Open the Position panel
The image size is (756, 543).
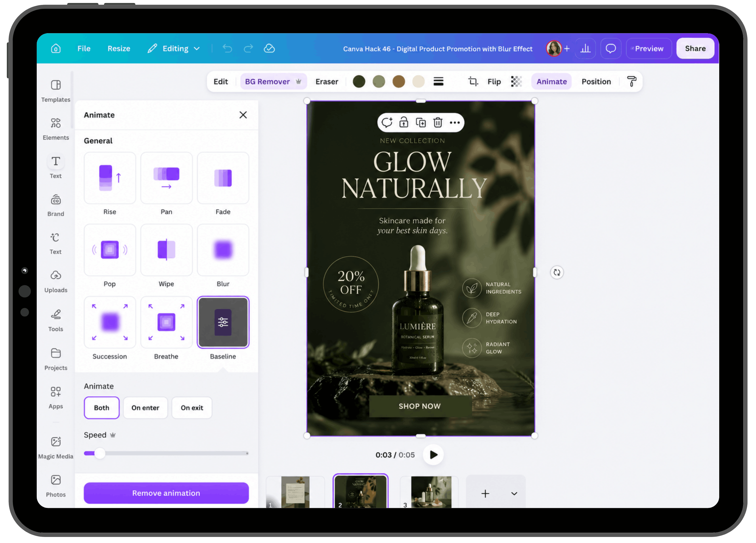[x=596, y=82]
